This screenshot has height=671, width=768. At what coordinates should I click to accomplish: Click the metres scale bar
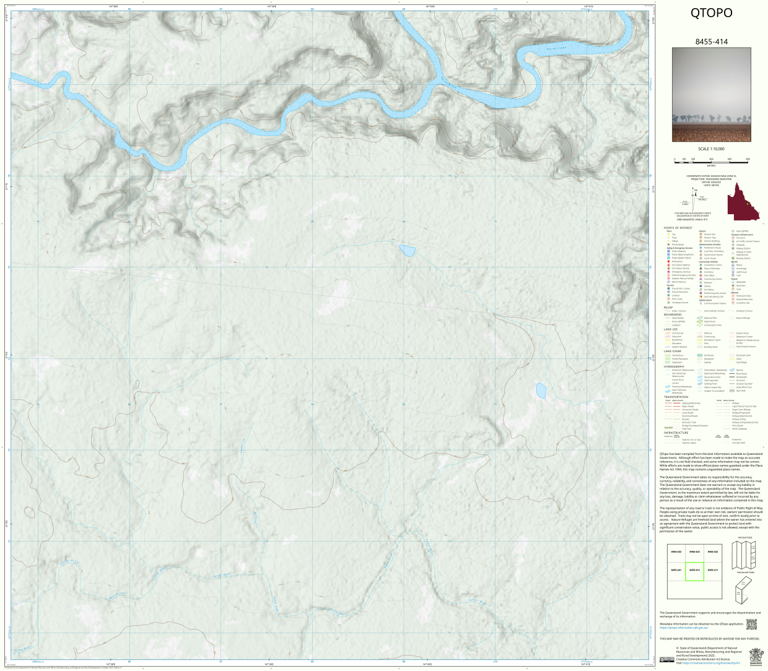click(711, 161)
